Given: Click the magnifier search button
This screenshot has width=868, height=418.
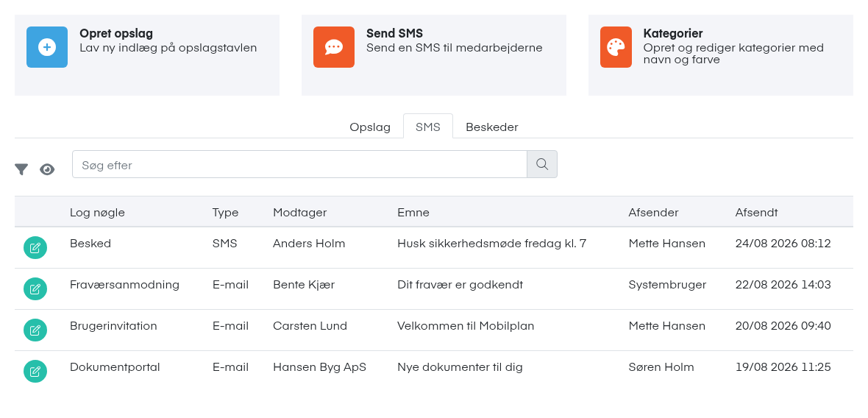Looking at the screenshot, I should [x=542, y=164].
